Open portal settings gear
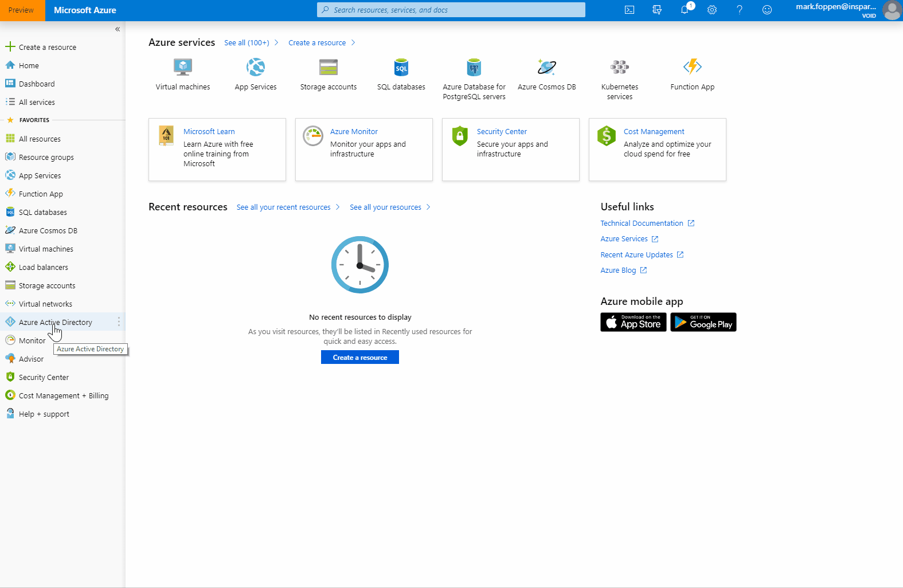This screenshot has height=588, width=903. (712, 10)
